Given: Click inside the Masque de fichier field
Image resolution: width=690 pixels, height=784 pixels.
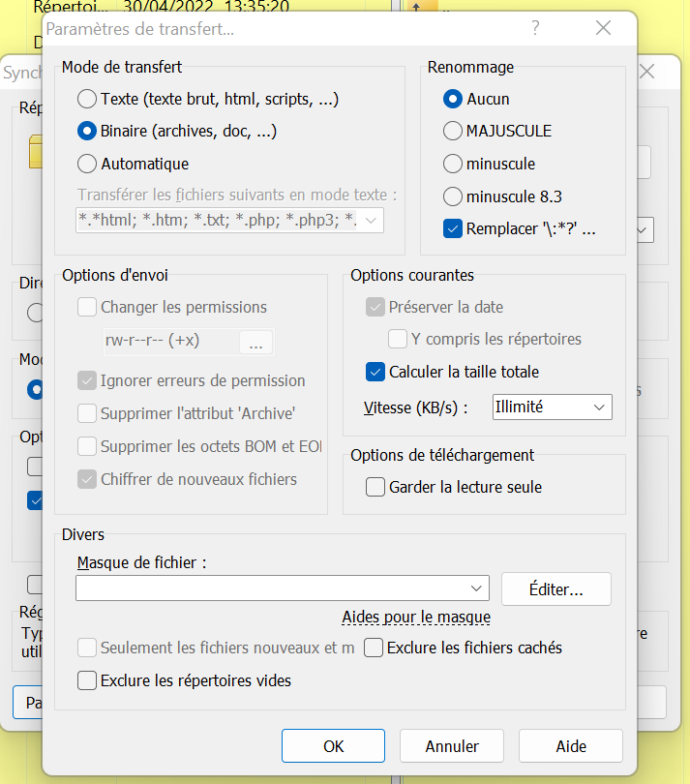Looking at the screenshot, I should click(x=271, y=588).
